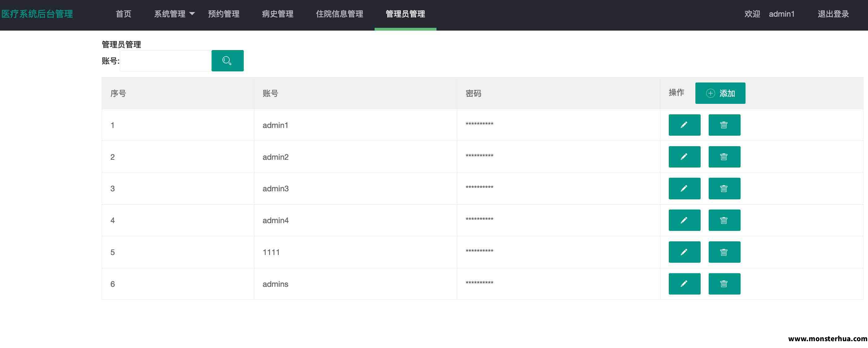Click the search magnifier button

point(227,61)
